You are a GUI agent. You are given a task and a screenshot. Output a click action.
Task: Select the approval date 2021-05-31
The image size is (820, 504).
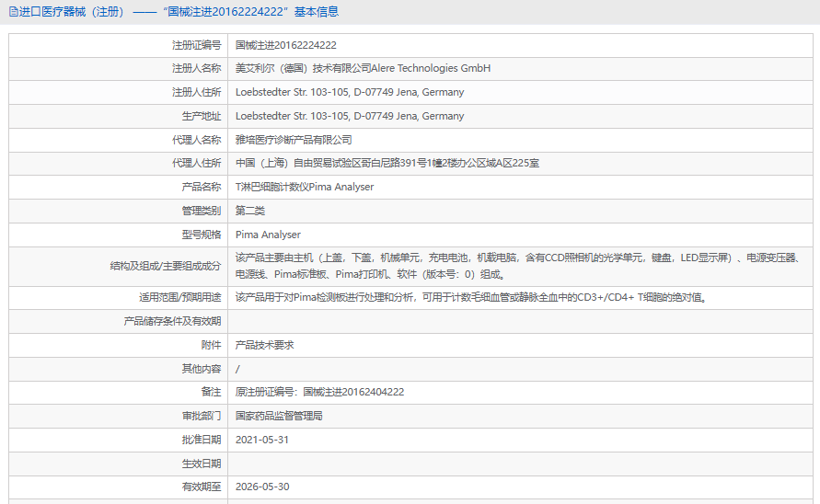(262, 440)
